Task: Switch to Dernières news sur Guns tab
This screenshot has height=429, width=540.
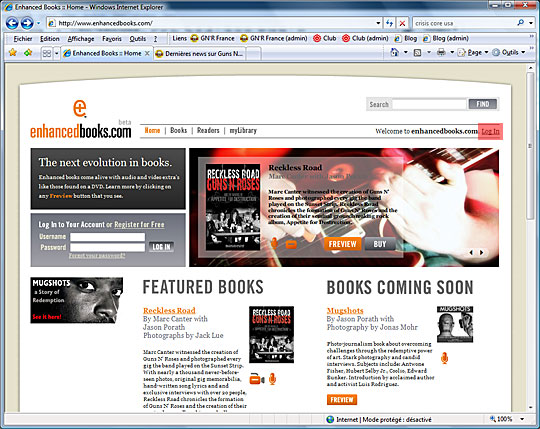Action: pos(200,53)
